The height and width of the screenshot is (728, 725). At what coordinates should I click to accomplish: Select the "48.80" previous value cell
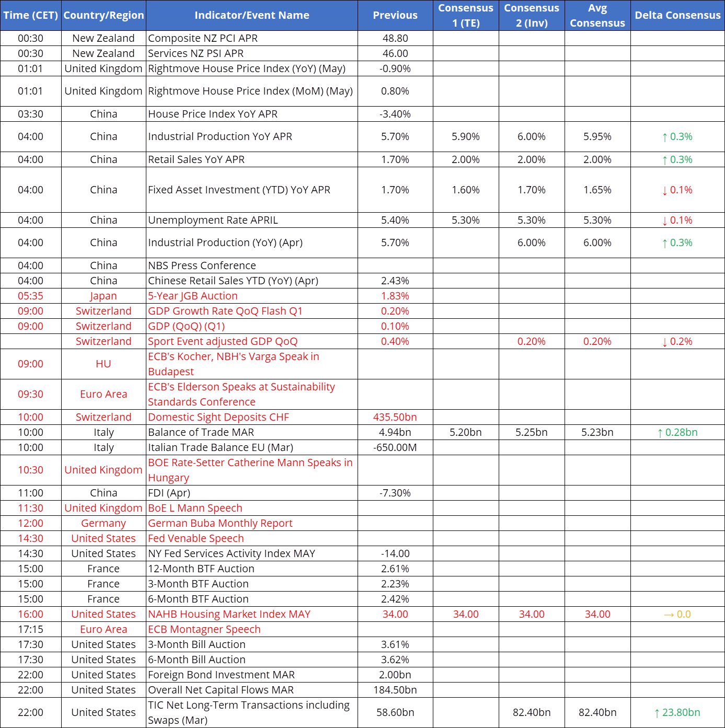click(x=395, y=38)
